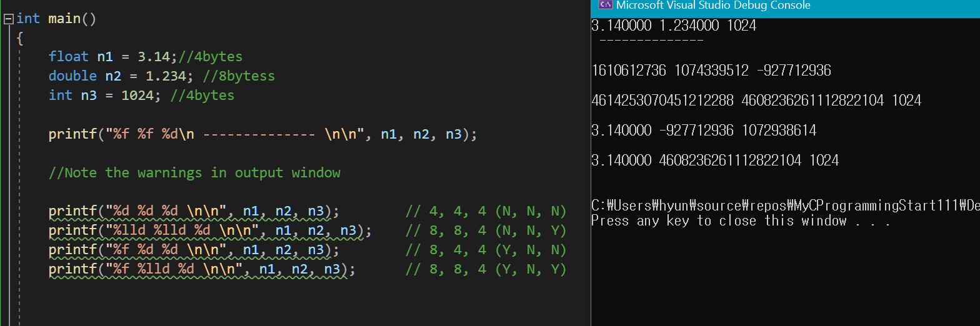This screenshot has height=326, width=980.
Task: Click the printf line with '%lld %lld %d' format
Action: pos(210,230)
